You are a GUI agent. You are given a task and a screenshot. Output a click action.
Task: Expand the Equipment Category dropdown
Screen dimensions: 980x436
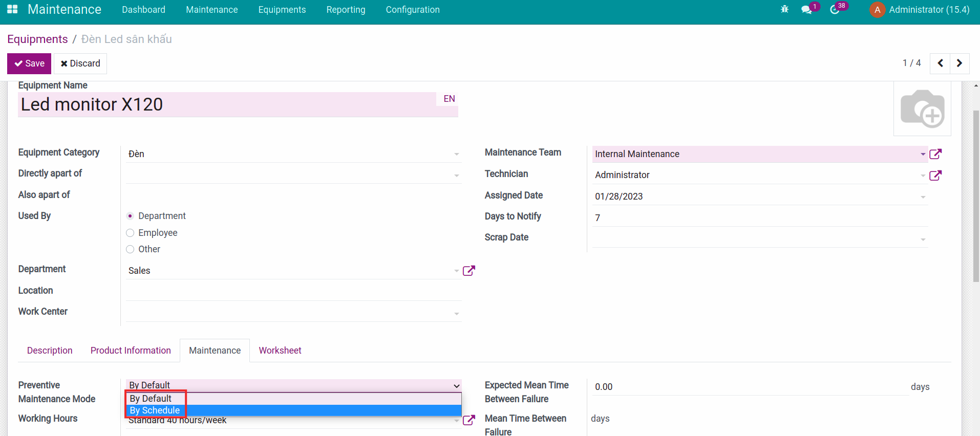(x=456, y=154)
